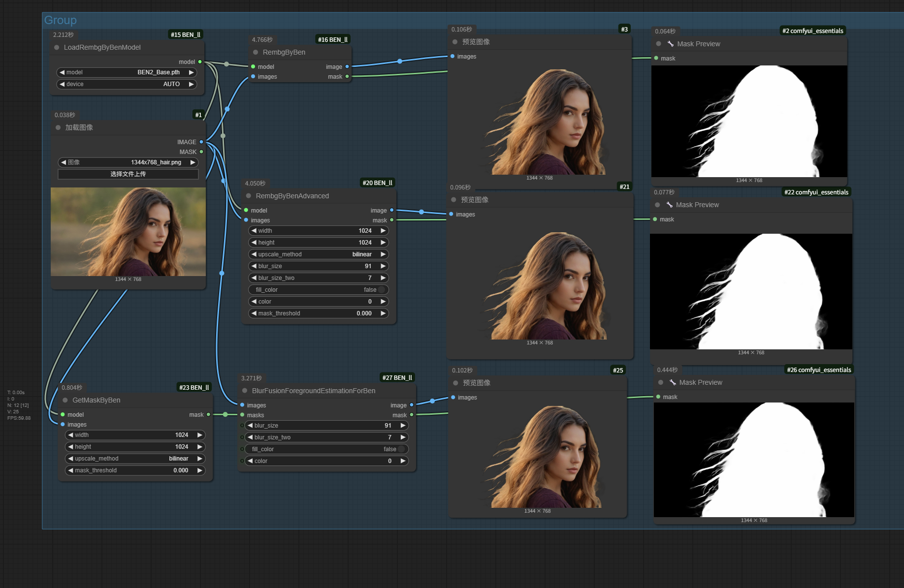
Task: Select next model with right arrow of model field
Action: (191, 73)
